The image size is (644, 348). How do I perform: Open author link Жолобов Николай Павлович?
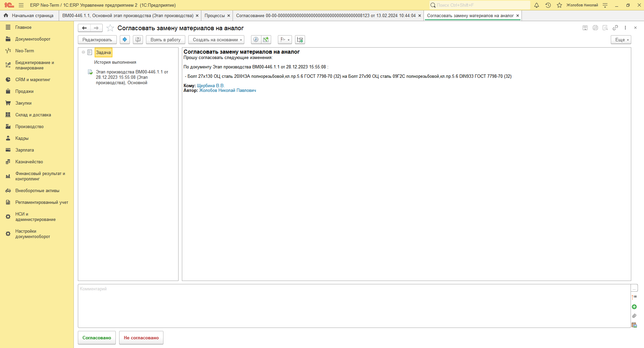pos(228,91)
